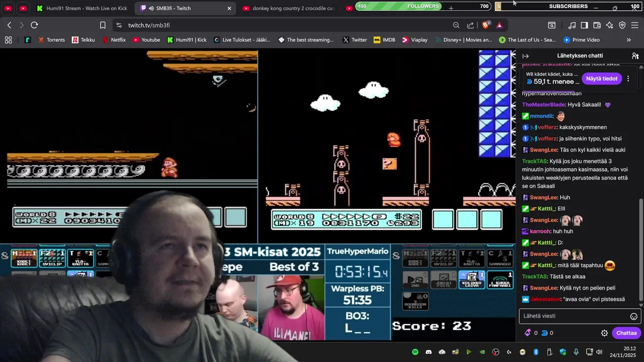Open the Humi91 | Kick bookmark
Viewport: 644px width, 362px height.
click(x=187, y=40)
